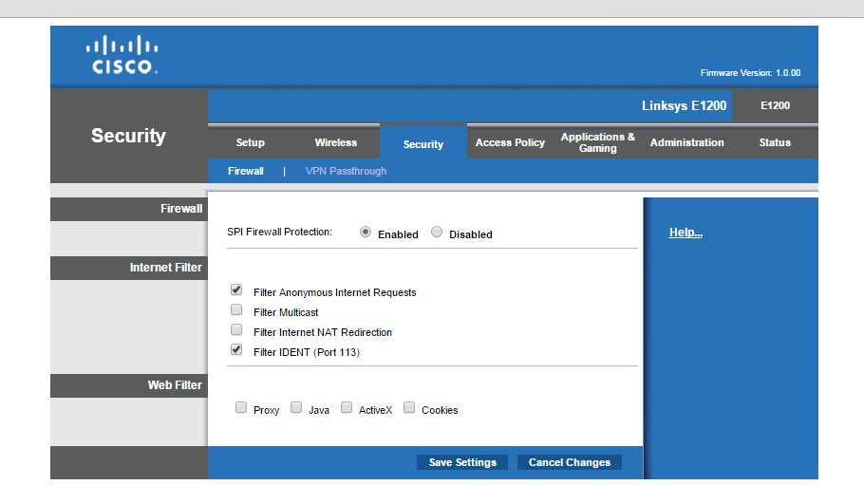Image resolution: width=864 pixels, height=504 pixels.
Task: Click the Firewall section header
Action: pyautogui.click(x=128, y=209)
